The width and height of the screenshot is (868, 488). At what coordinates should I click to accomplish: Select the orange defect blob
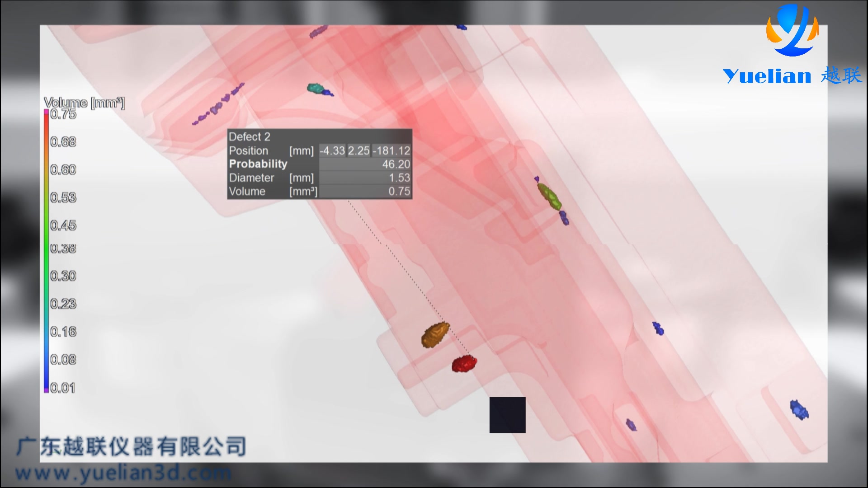(x=435, y=335)
